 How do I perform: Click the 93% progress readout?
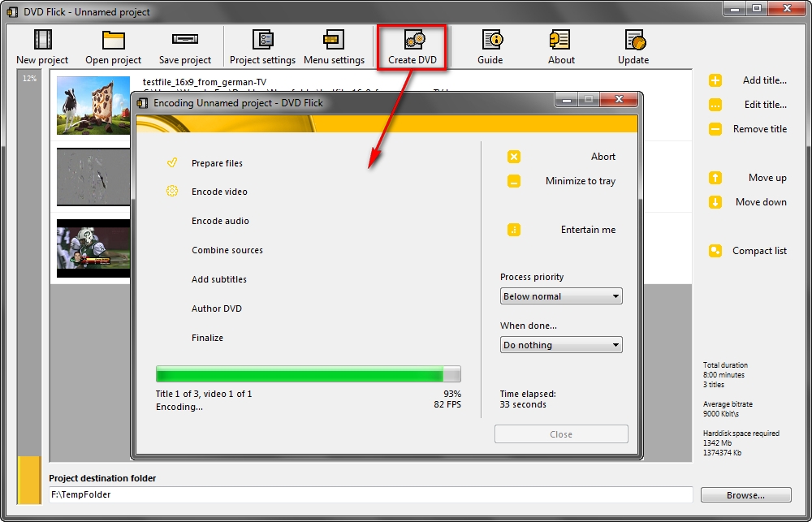(x=452, y=394)
